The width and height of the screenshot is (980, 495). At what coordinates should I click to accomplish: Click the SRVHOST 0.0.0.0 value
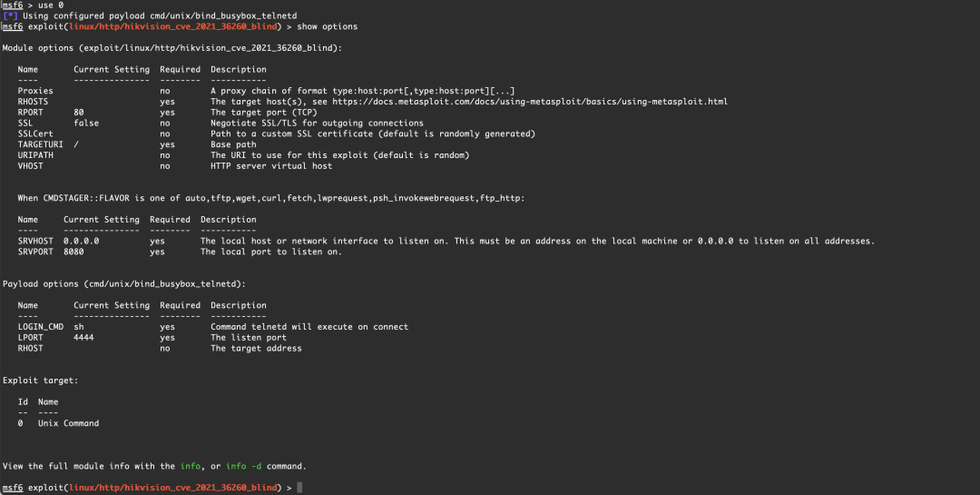click(82, 241)
